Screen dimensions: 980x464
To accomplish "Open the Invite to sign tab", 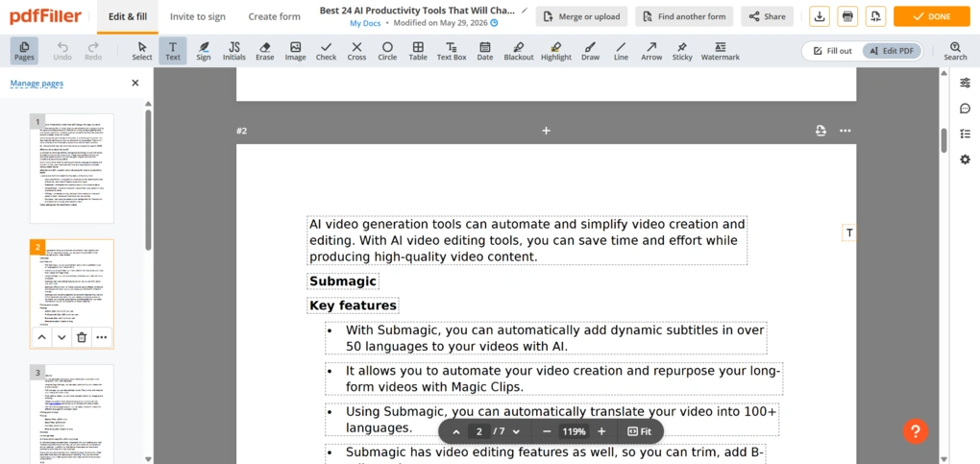I will pyautogui.click(x=198, y=16).
